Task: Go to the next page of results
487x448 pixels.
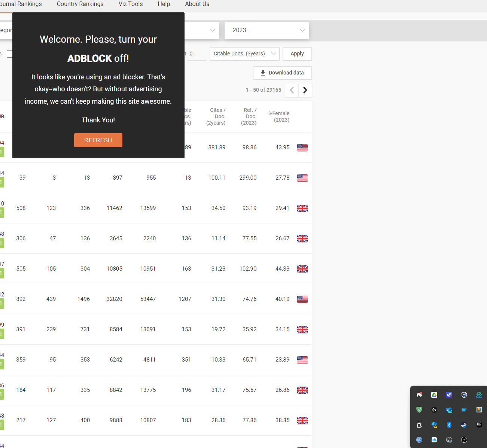Action: tap(305, 90)
